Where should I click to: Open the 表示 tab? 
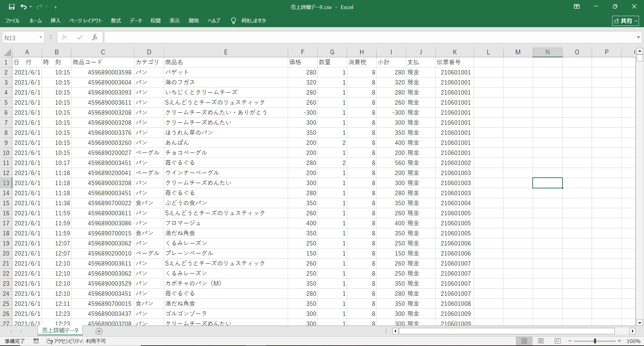pos(174,21)
